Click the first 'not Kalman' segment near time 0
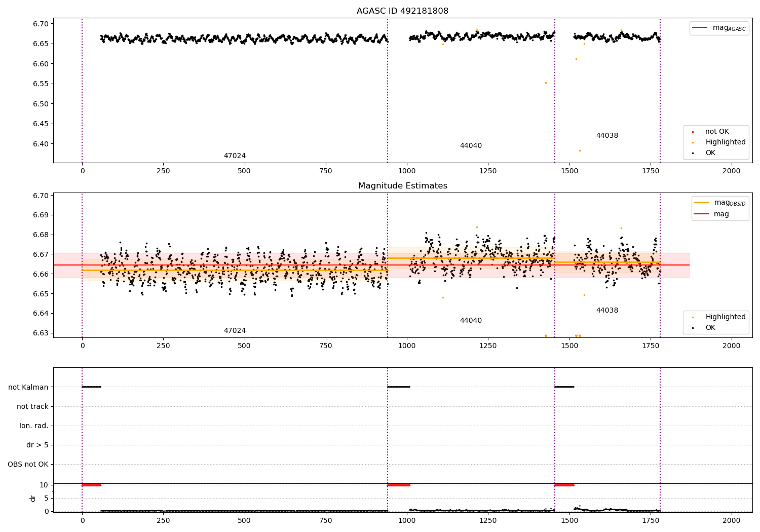760x532 pixels. click(x=92, y=387)
